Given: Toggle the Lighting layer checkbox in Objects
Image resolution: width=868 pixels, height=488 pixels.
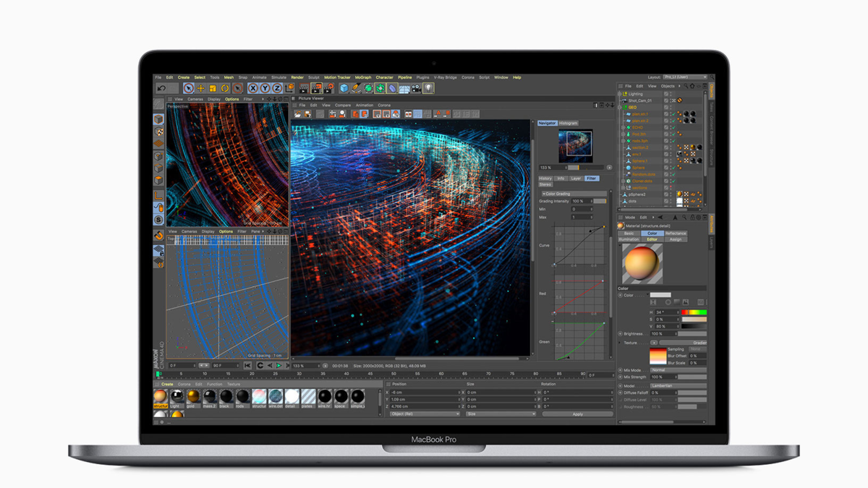Looking at the screenshot, I should click(x=666, y=94).
